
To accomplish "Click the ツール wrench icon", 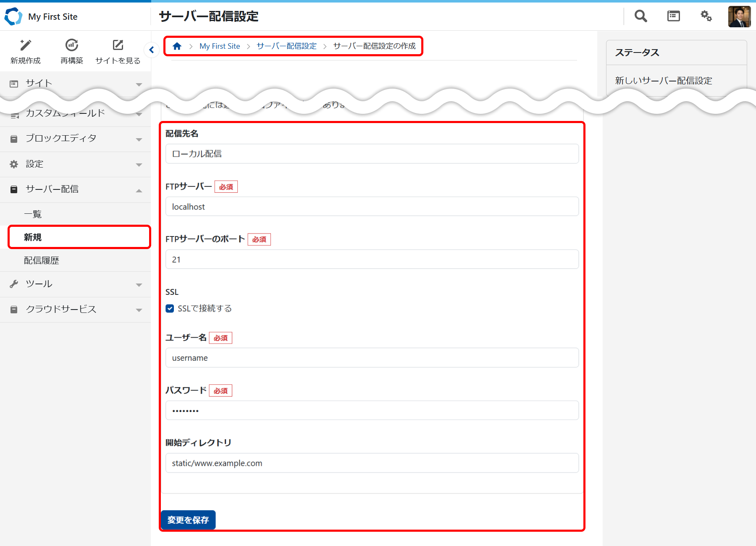I will coord(14,284).
